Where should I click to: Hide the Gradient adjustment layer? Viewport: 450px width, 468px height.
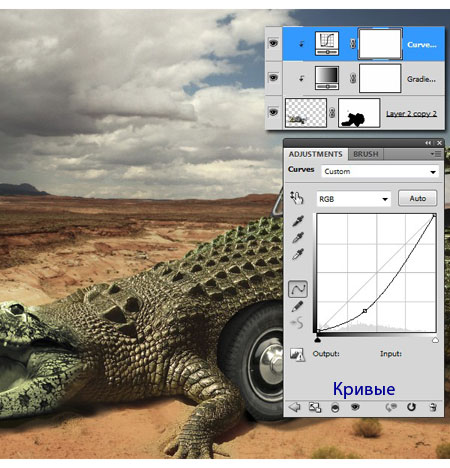tap(273, 78)
